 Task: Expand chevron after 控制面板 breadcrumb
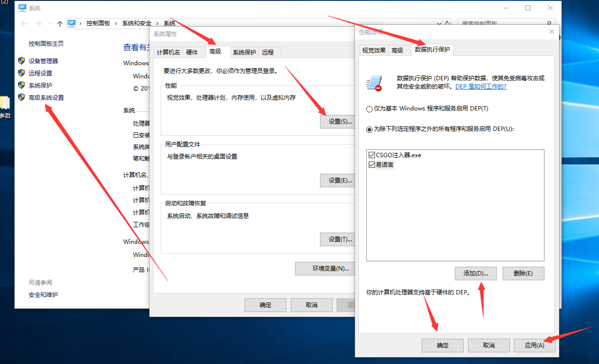116,23
